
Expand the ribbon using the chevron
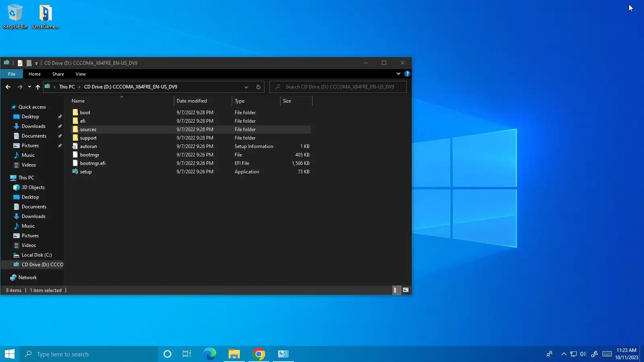[x=398, y=74]
